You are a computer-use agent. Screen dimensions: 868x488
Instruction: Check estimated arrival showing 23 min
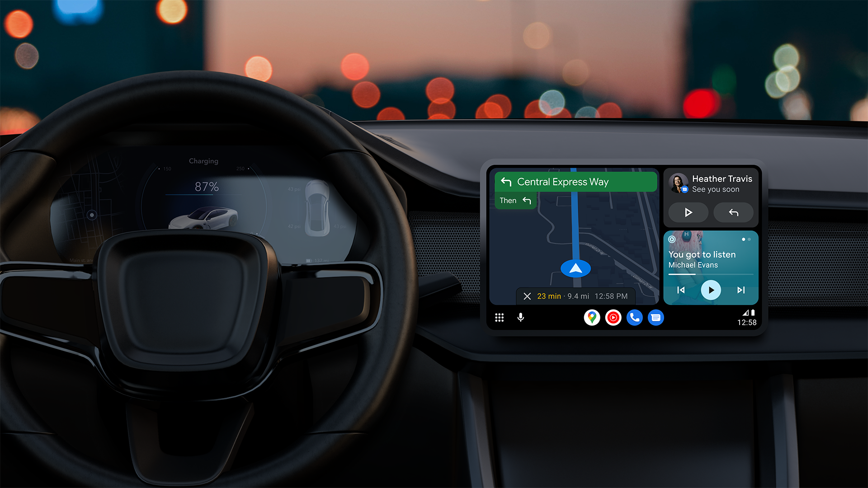(541, 296)
